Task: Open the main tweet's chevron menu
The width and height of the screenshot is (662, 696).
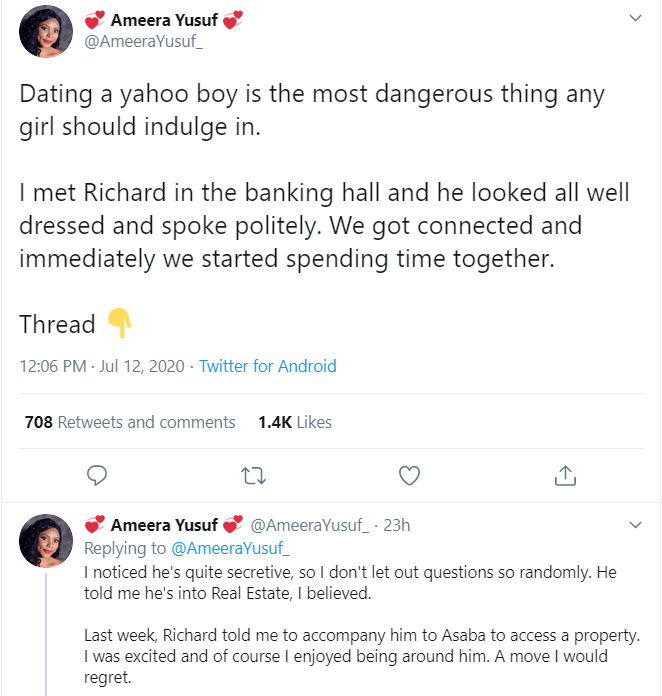Action: [x=634, y=19]
